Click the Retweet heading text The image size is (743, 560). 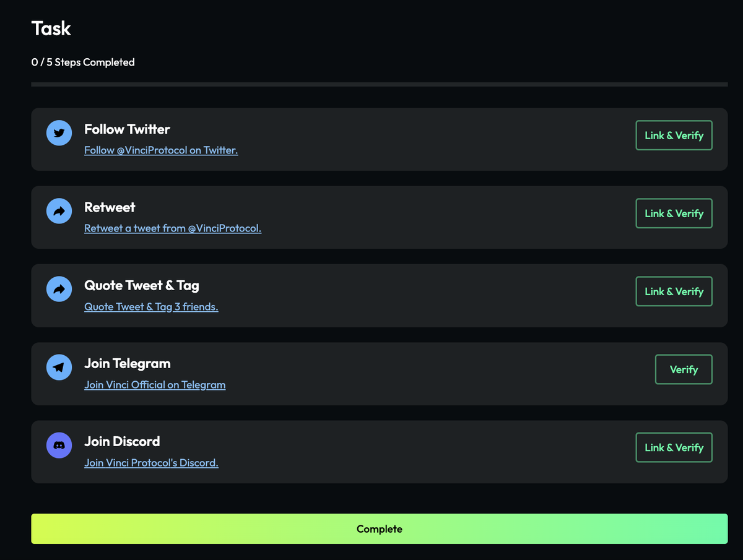click(110, 207)
